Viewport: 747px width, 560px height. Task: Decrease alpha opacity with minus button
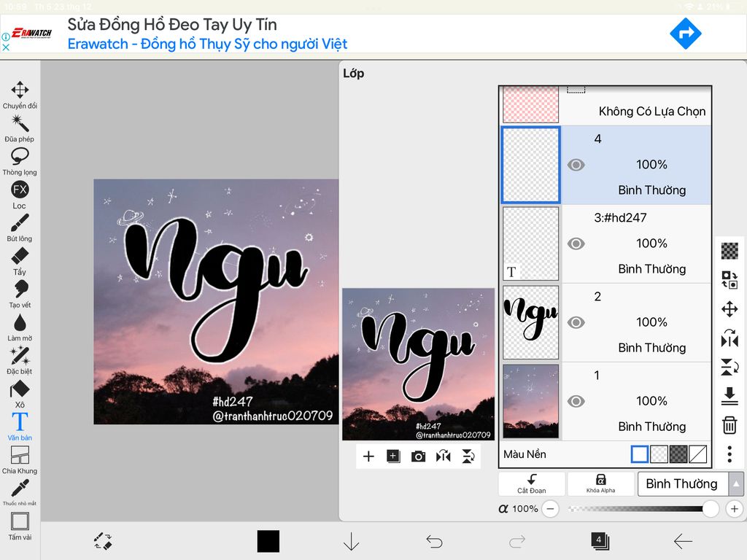click(550, 508)
